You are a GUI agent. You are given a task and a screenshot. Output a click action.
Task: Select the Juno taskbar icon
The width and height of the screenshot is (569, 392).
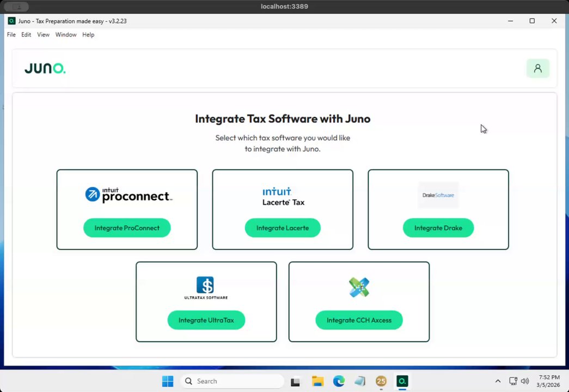(402, 381)
